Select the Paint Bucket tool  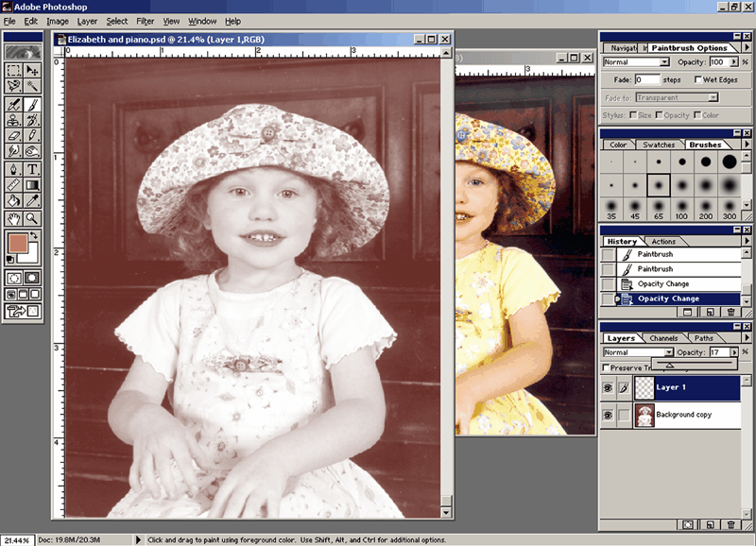pyautogui.click(x=13, y=200)
